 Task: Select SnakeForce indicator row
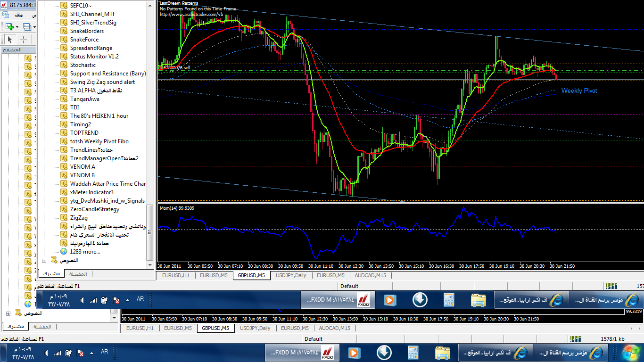[x=84, y=40]
